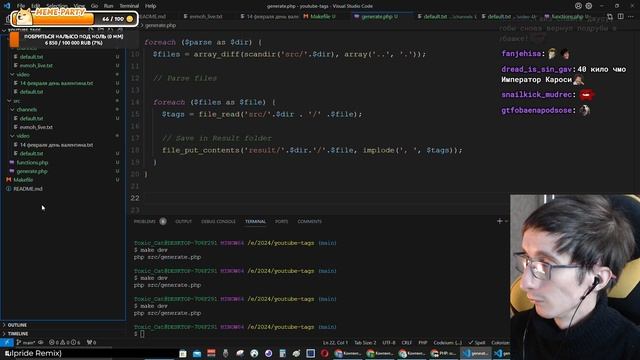This screenshot has width=640, height=360.
Task: Open the PHP Chrome window in taskbar
Action: (x=444, y=353)
